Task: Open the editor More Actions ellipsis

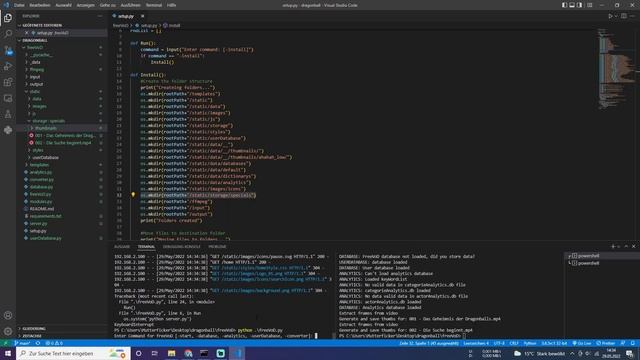Action: point(632,16)
